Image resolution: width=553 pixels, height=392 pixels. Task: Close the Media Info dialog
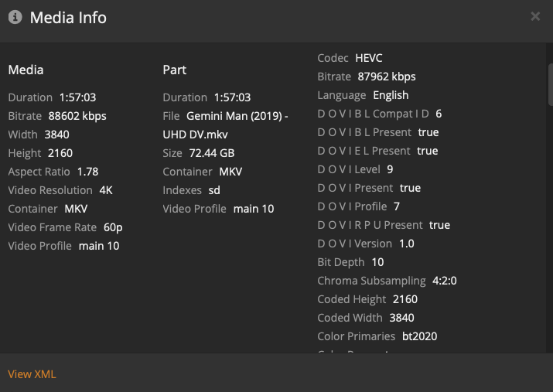point(535,16)
